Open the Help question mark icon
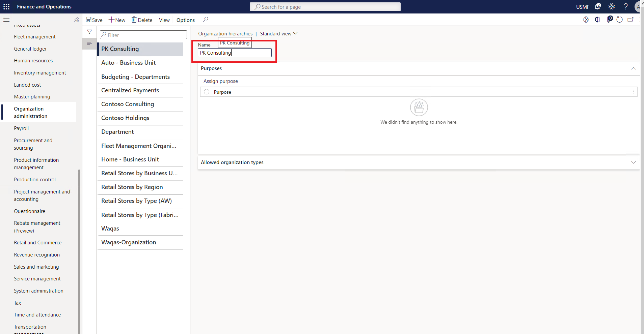This screenshot has height=334, width=644. (x=626, y=7)
